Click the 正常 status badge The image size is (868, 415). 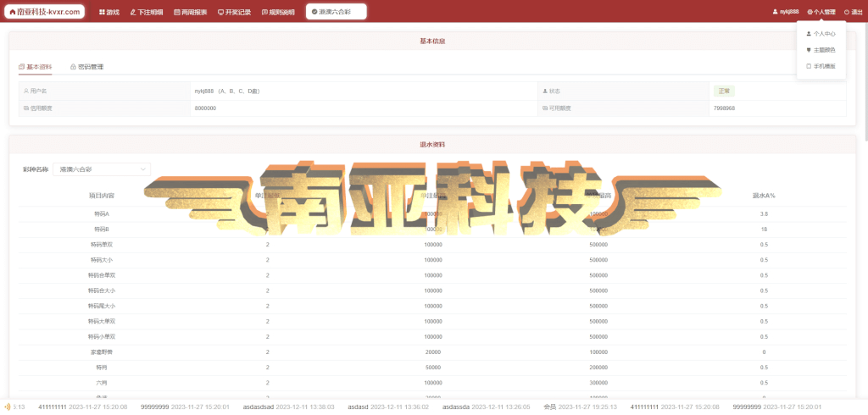(724, 91)
